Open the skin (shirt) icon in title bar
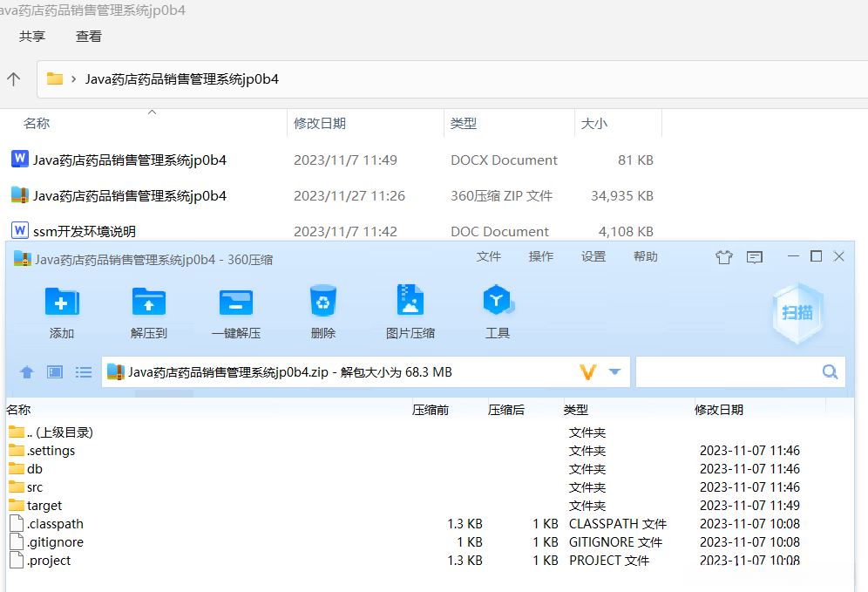 point(723,257)
